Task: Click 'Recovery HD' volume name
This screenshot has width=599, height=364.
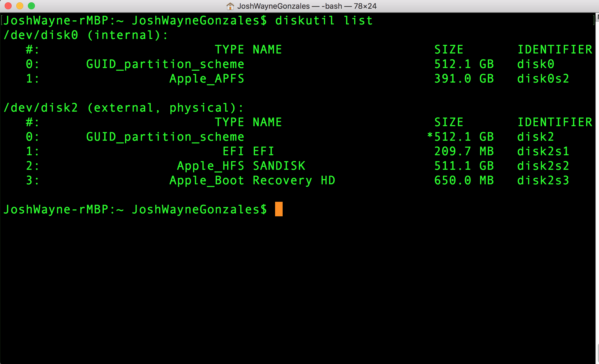Action: click(294, 181)
